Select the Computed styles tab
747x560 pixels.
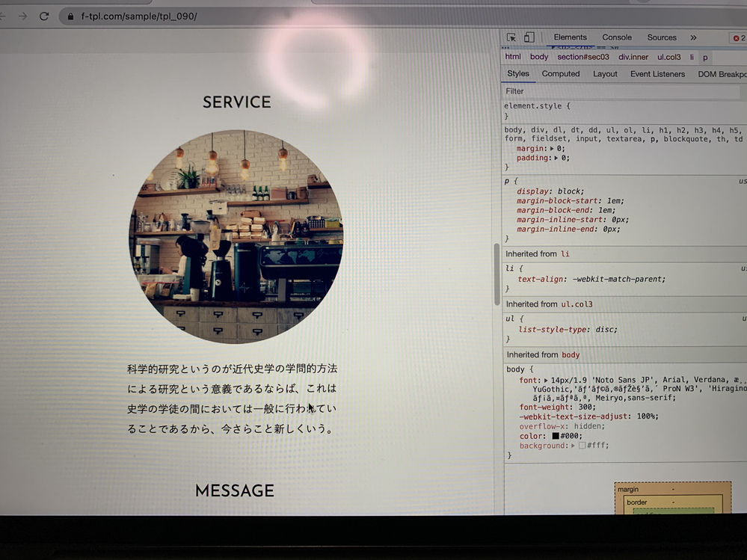[561, 74]
